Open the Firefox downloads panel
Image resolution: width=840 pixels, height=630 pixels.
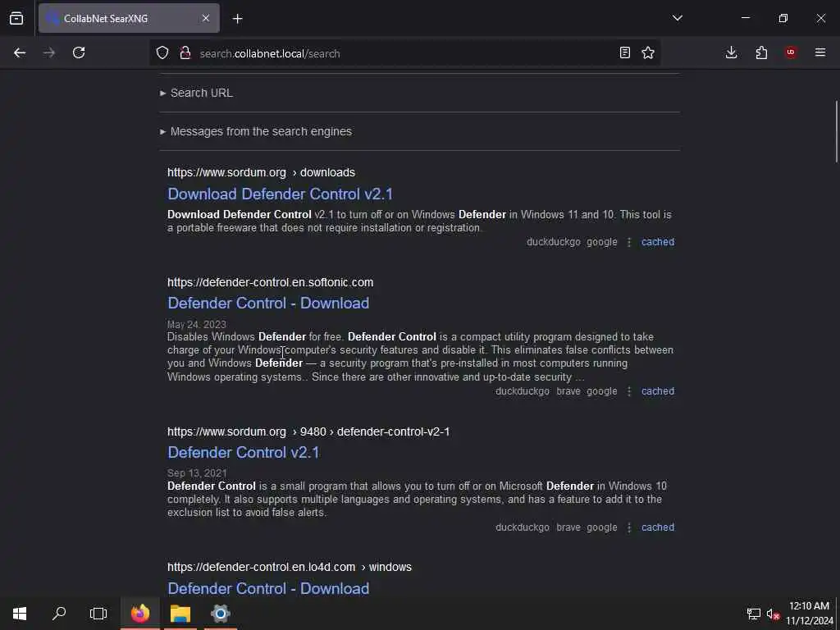coord(731,52)
